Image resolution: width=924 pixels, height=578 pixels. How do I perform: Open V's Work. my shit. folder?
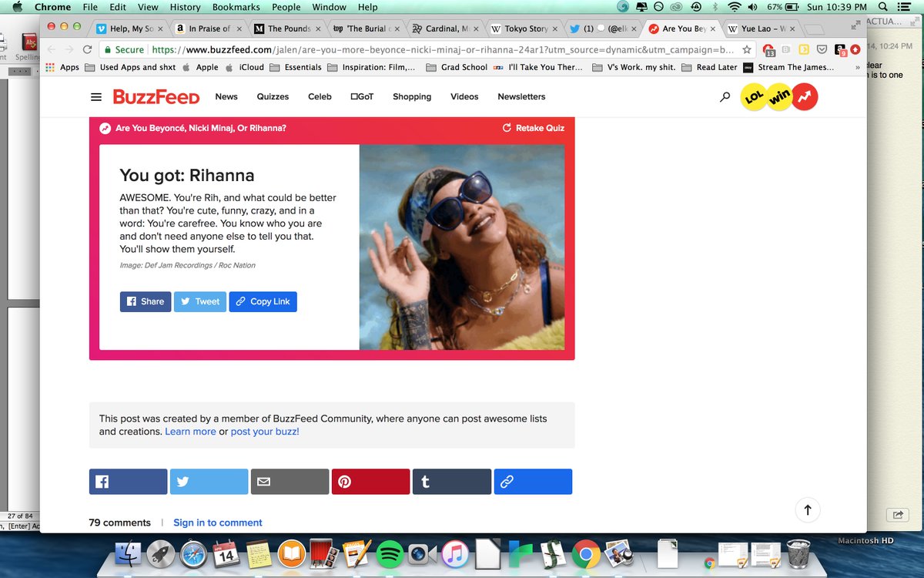634,67
